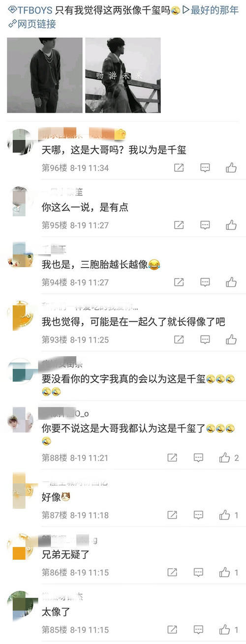Open reply bubble on floor 87
246x644 pixels.
click(198, 515)
